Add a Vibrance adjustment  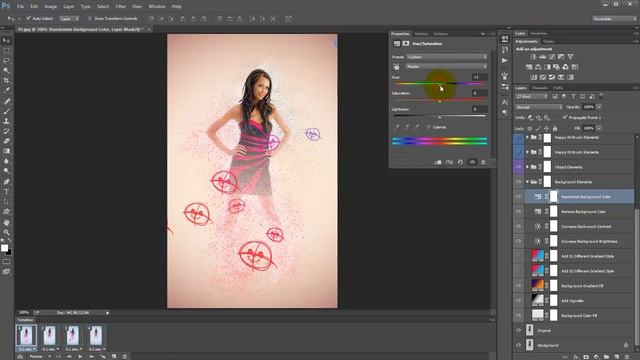pyautogui.click(x=570, y=57)
